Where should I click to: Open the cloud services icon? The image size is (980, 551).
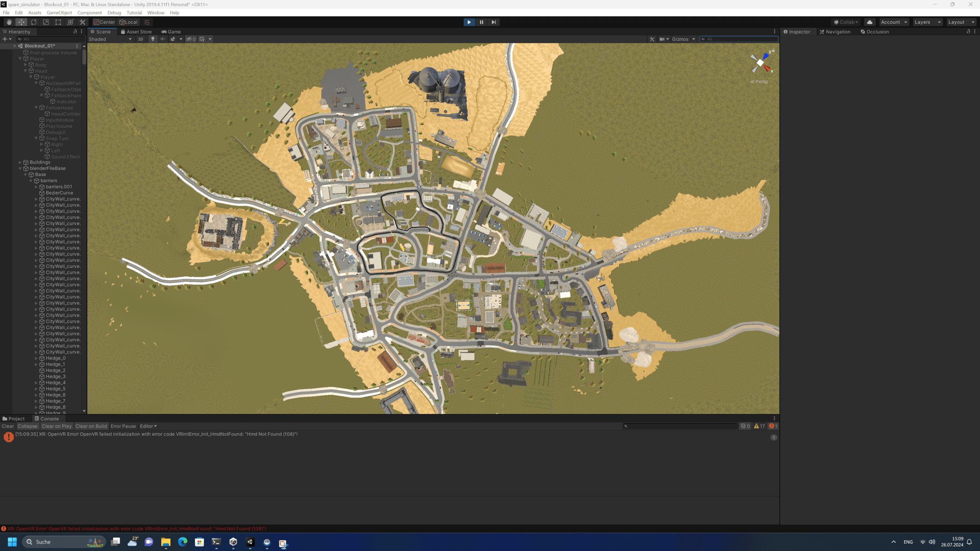click(x=869, y=22)
